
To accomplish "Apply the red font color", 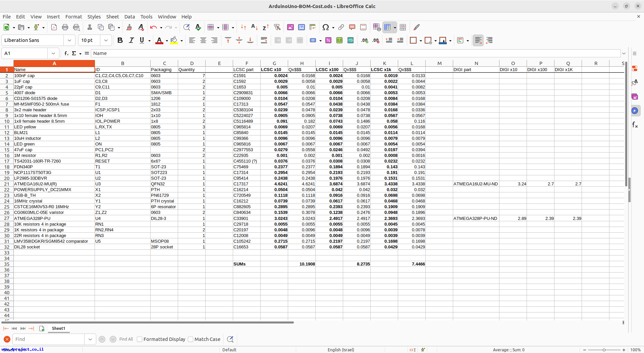I will (160, 40).
